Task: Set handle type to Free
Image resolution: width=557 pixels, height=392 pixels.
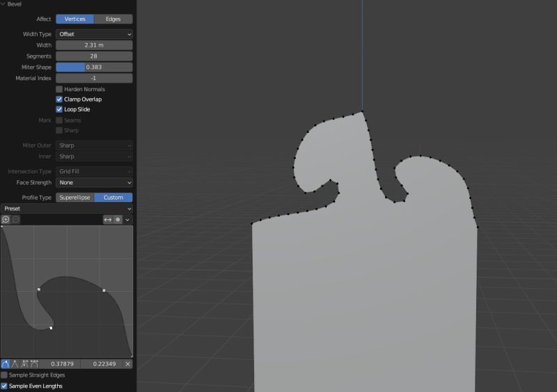Action: pyautogui.click(x=24, y=364)
